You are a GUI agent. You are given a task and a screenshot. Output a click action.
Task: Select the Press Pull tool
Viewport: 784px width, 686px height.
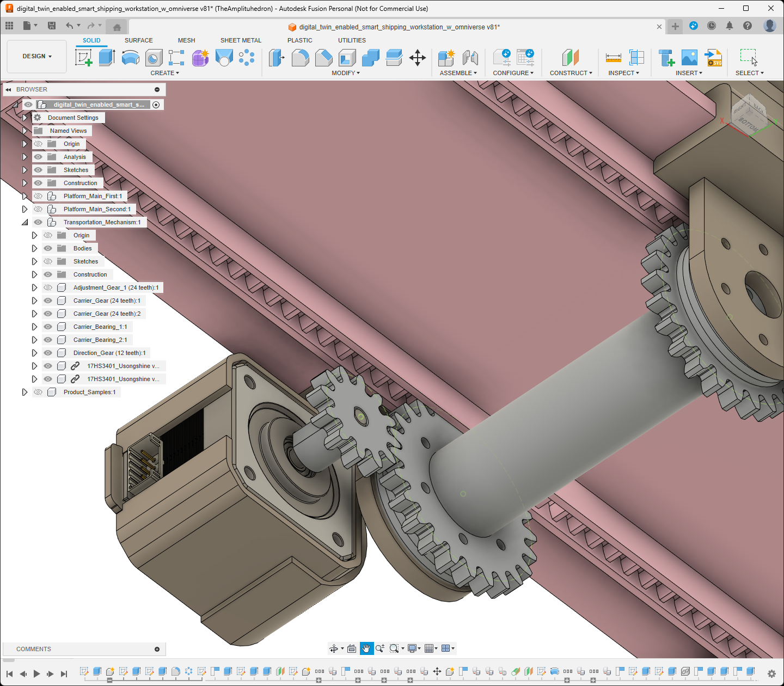pyautogui.click(x=277, y=57)
